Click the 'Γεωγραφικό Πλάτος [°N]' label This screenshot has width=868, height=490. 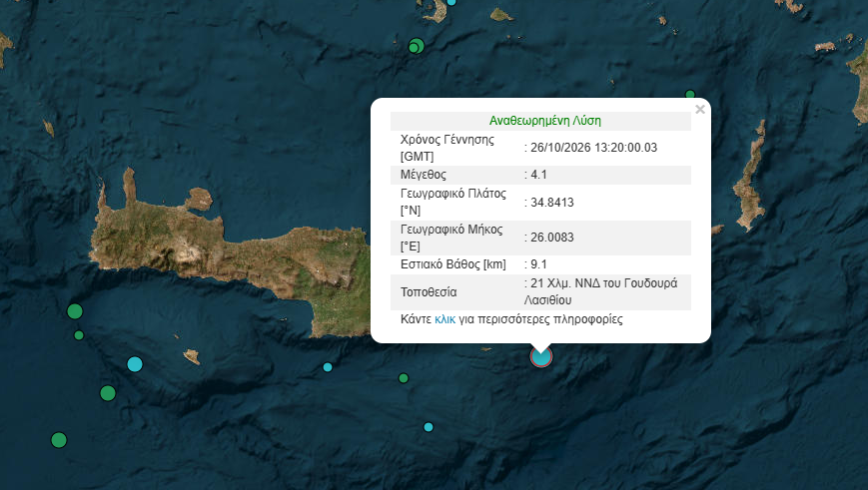tap(452, 202)
